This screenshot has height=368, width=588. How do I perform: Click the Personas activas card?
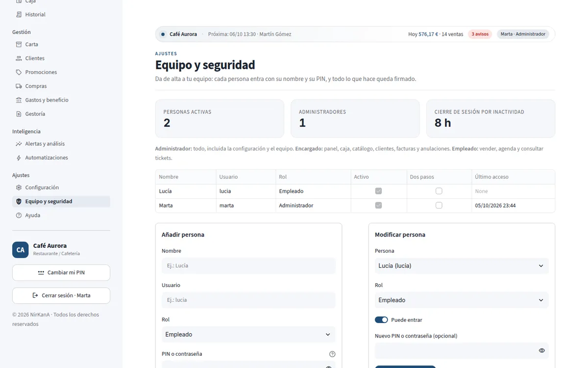pos(220,119)
